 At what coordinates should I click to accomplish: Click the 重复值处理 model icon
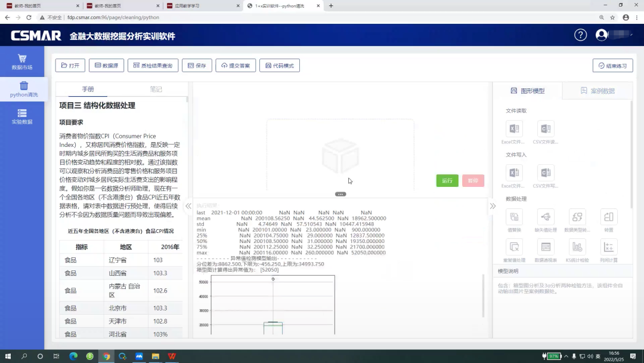[514, 247]
